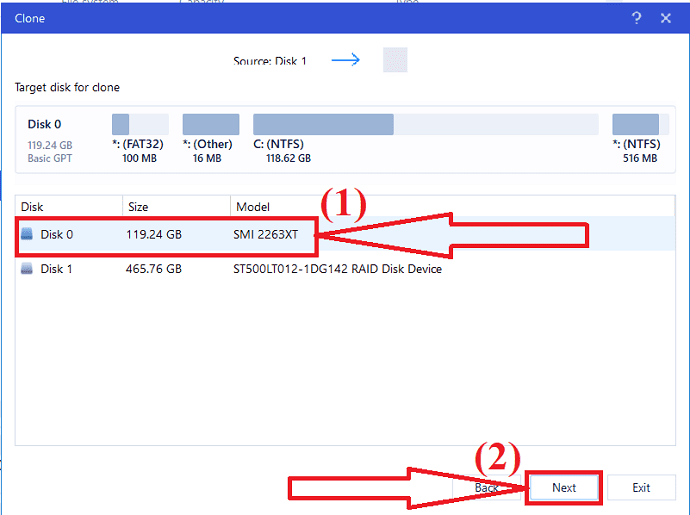Click the Disk 0 drive icon in list
This screenshot has height=515, width=690.
point(27,235)
